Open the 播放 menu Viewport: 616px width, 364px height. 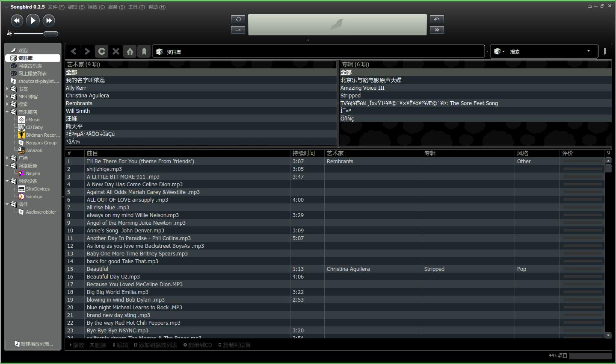pos(96,7)
